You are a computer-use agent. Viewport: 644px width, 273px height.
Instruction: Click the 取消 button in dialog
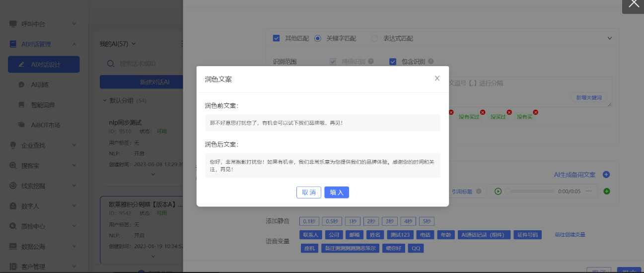coord(309,192)
